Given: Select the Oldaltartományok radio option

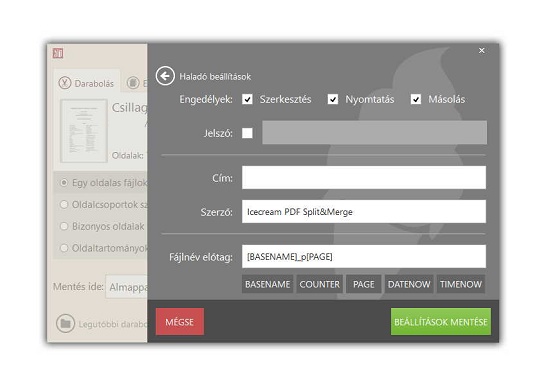Looking at the screenshot, I should [x=64, y=248].
